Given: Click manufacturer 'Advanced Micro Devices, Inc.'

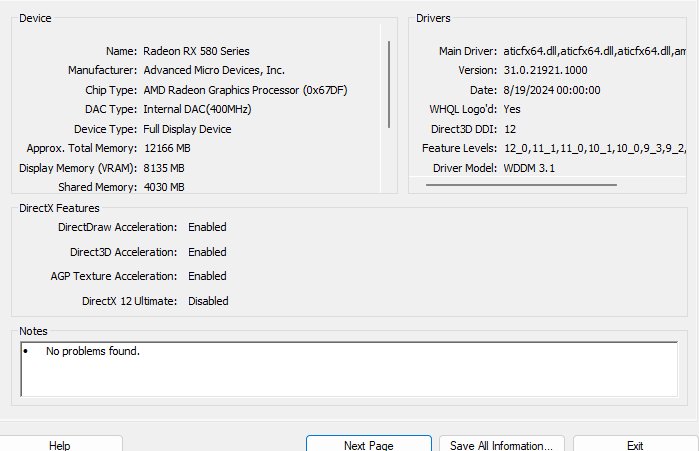Looking at the screenshot, I should click(x=214, y=70).
